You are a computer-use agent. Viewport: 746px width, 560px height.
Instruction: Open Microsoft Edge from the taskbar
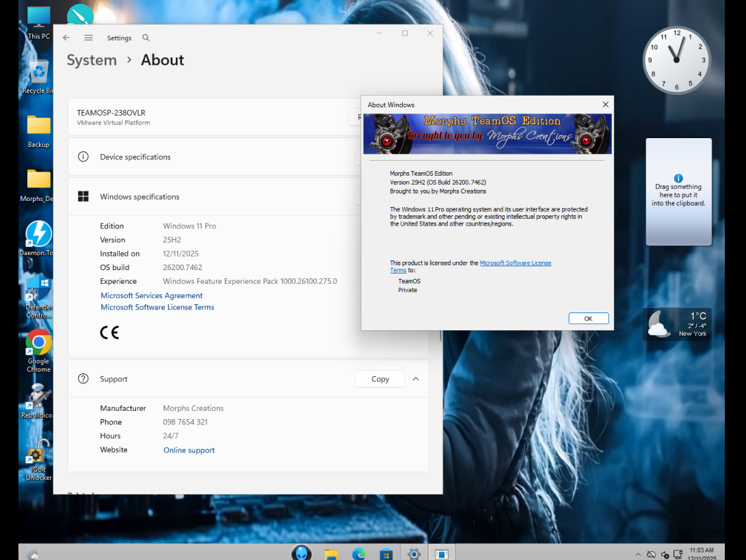pos(359,554)
